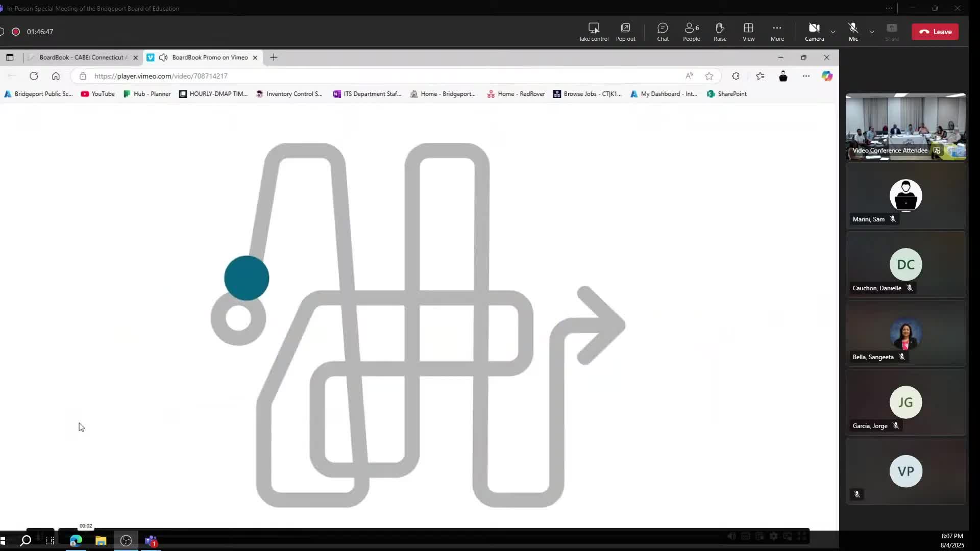Click the Take control icon

(x=593, y=32)
